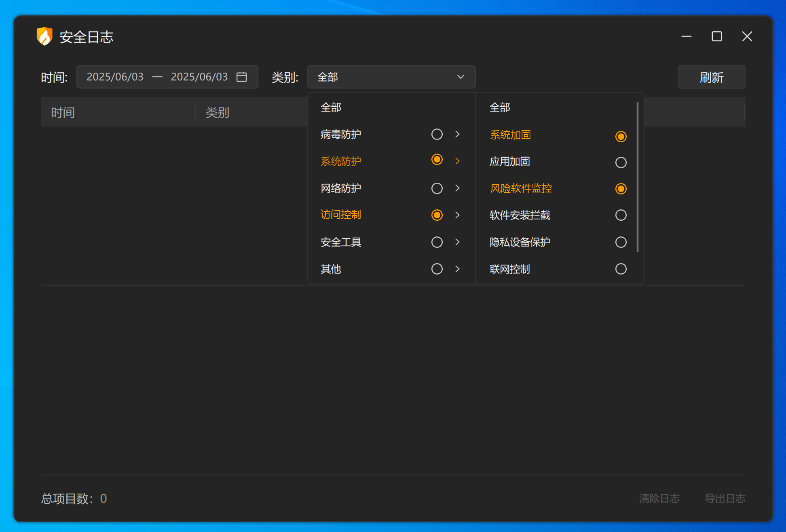This screenshot has height=532, width=786.
Task: Select the 软件安装拦截 radio button
Action: [621, 215]
